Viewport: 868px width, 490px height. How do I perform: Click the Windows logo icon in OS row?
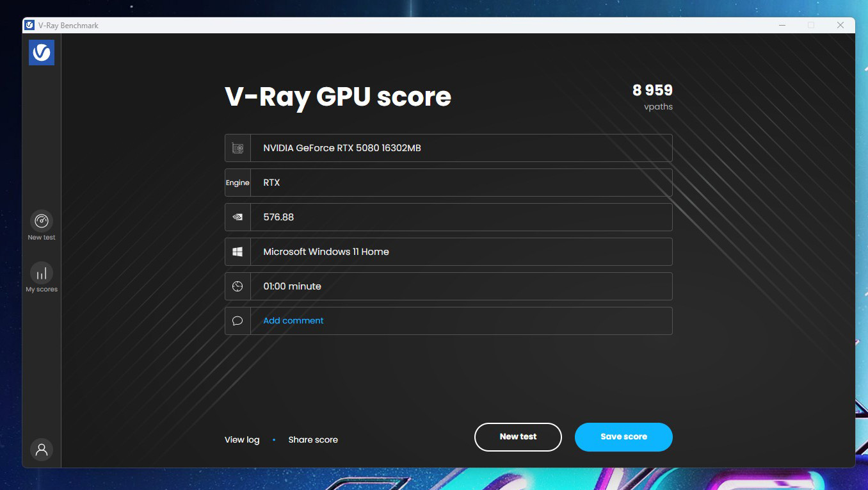[x=237, y=252]
